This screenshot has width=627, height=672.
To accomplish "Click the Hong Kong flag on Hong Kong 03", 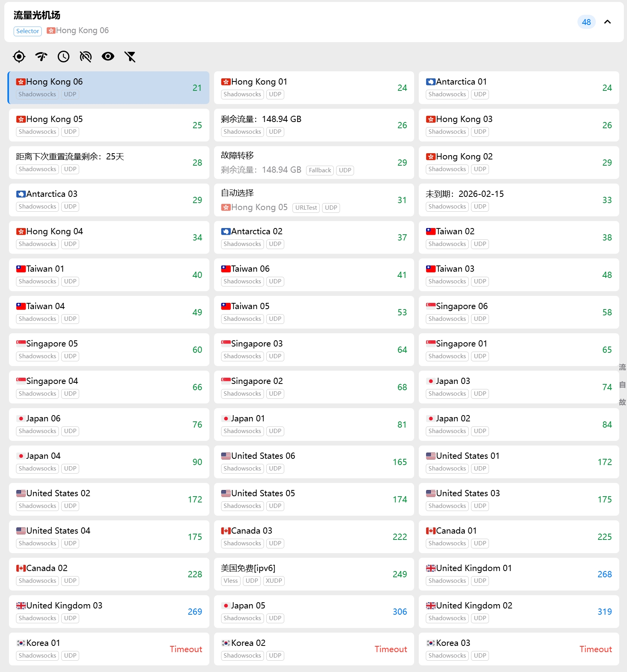I will (430, 119).
